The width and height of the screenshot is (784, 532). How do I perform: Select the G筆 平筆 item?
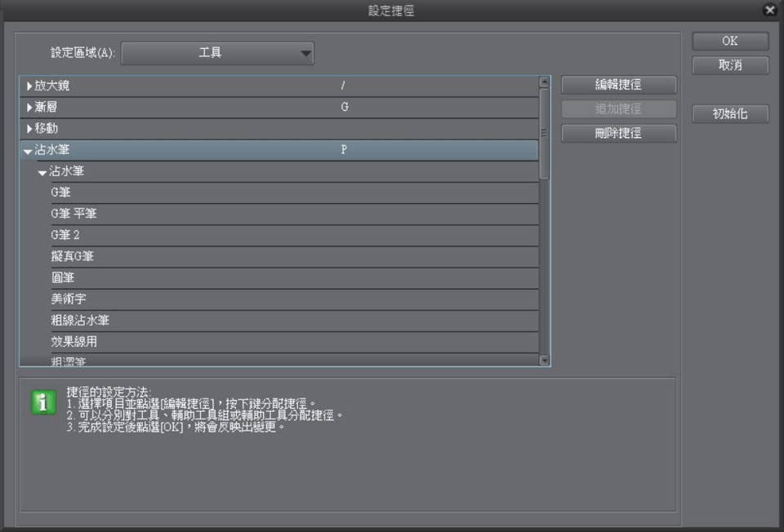295,214
